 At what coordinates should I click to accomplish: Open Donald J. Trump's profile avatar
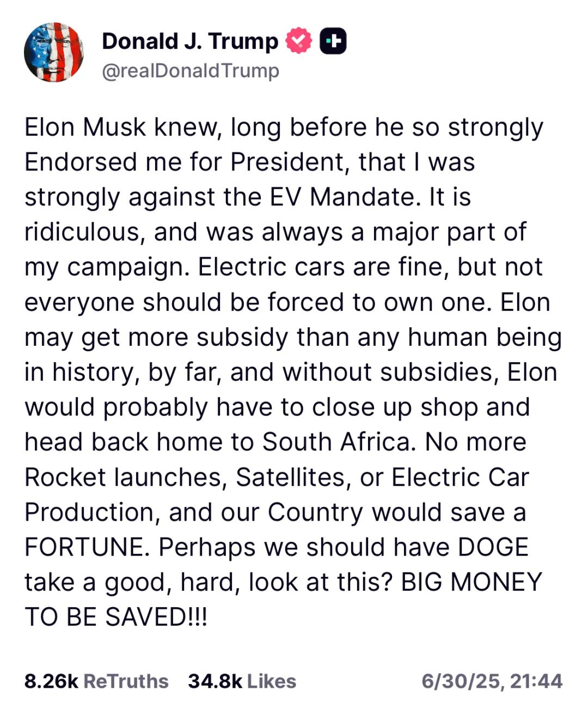53,52
